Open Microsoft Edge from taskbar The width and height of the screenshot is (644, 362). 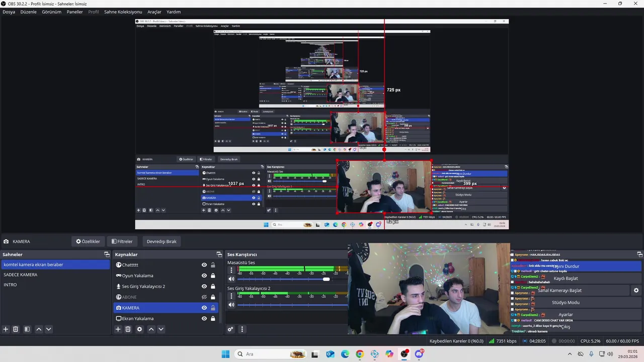pyautogui.click(x=345, y=354)
